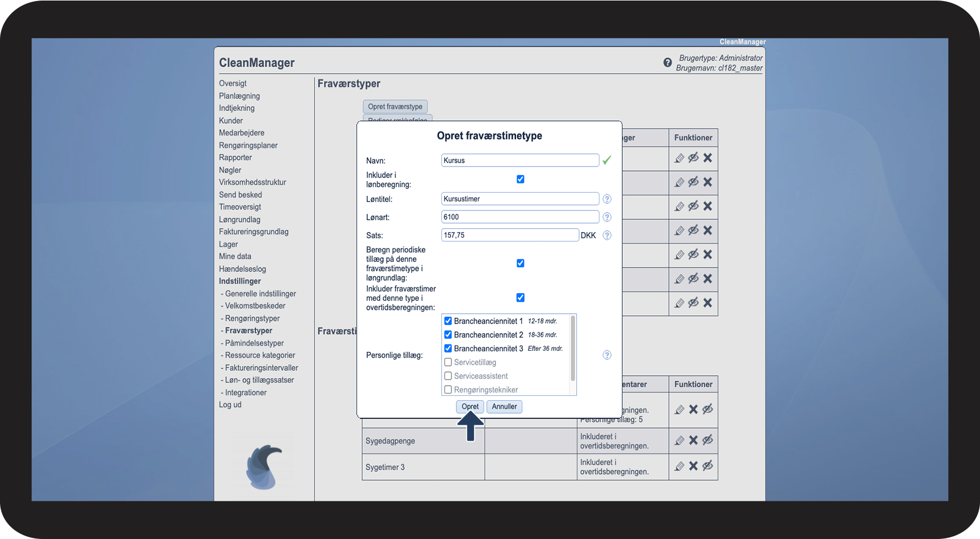Click hide eye in first Fraværstyper table row
Screen dimensions: 980x539
(x=693, y=158)
